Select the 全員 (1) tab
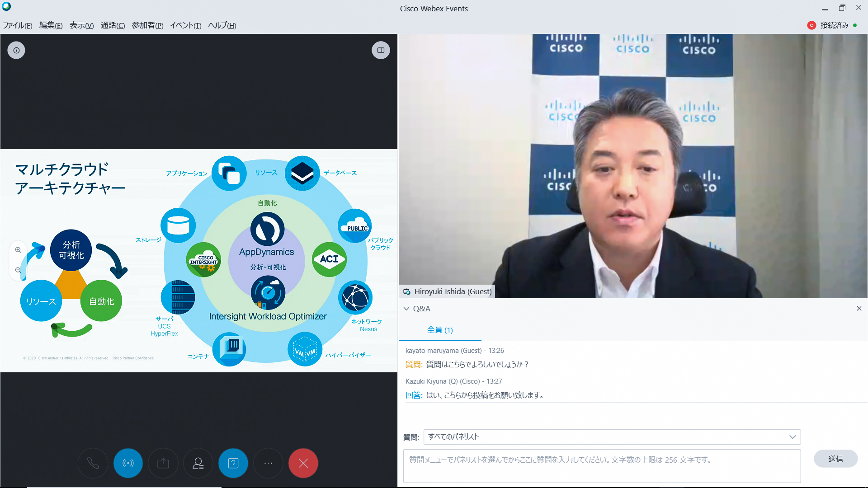This screenshot has width=868, height=488. point(439,330)
